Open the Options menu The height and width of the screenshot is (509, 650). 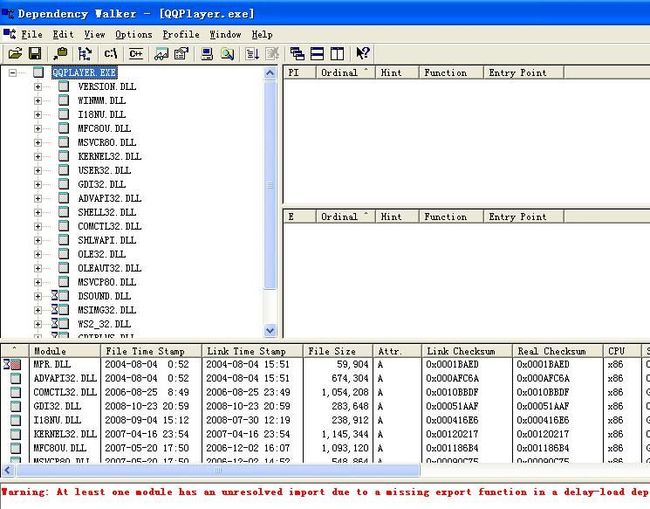tap(133, 34)
